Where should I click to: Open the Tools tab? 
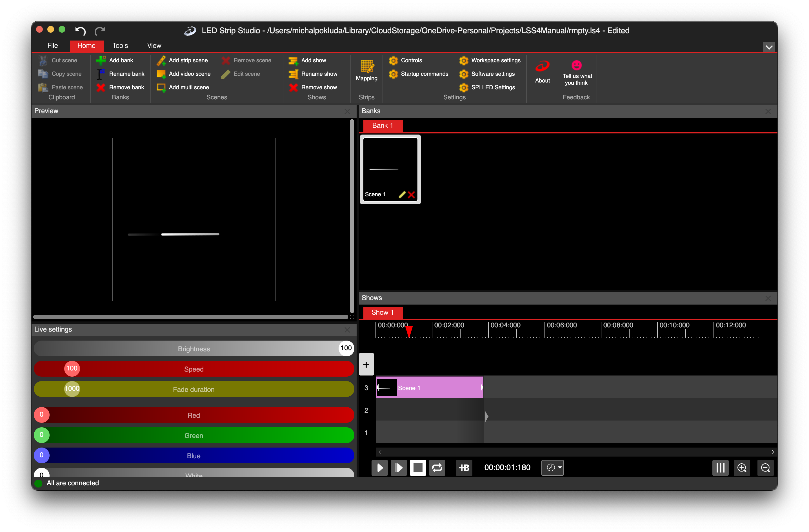click(120, 46)
